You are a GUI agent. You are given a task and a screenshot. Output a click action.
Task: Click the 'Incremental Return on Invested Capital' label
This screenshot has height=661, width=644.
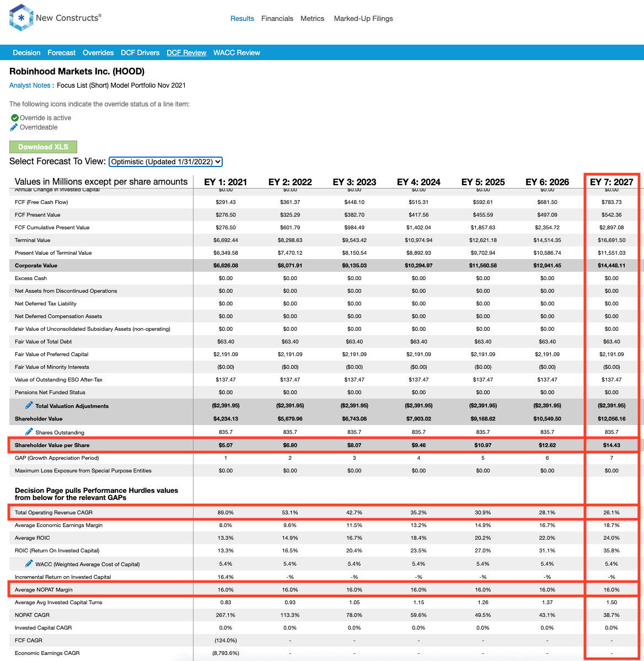[x=63, y=577]
